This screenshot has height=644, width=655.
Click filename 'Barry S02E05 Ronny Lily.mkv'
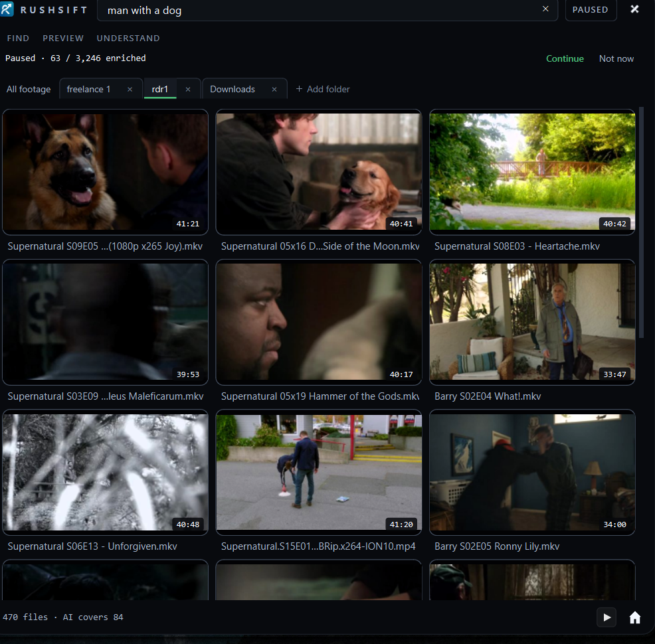[x=497, y=547]
